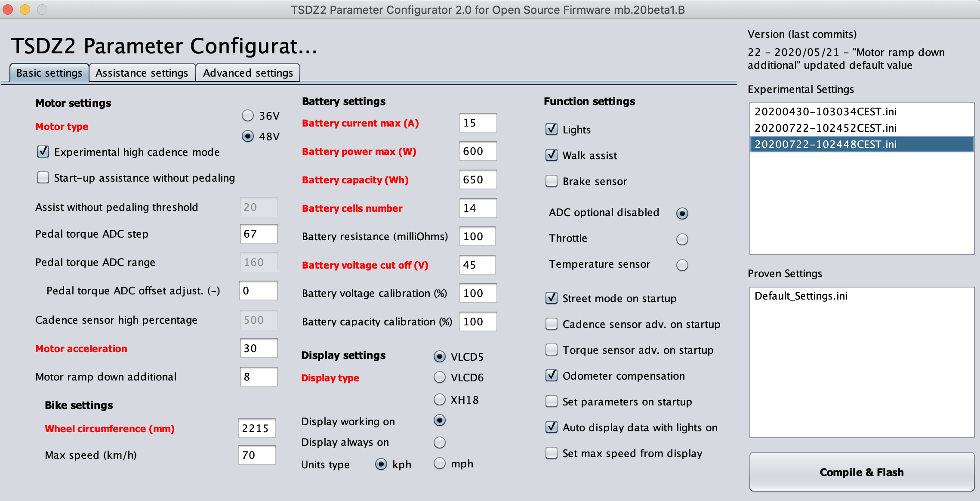Select the VLCD5 display type

tap(440, 356)
